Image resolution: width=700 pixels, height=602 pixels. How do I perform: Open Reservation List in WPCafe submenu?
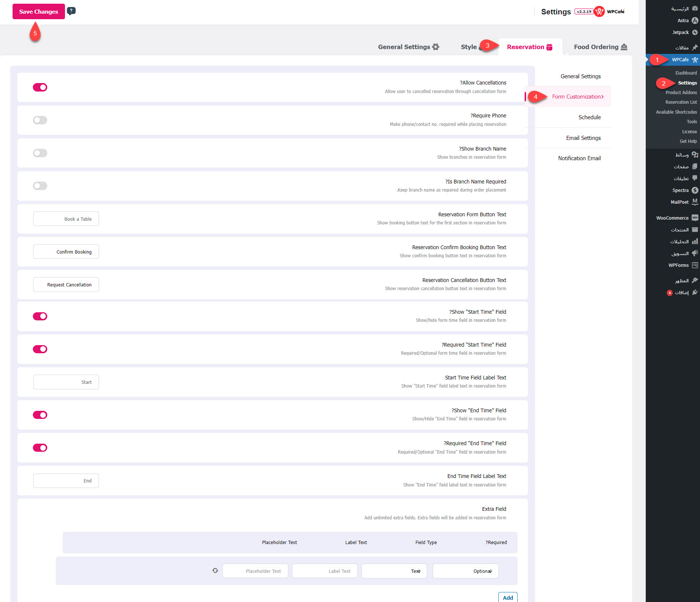click(681, 102)
